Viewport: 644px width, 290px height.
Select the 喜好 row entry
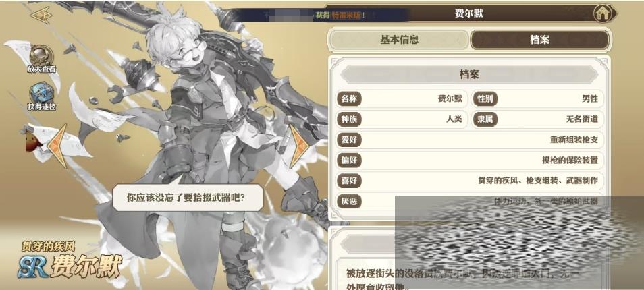click(x=469, y=181)
